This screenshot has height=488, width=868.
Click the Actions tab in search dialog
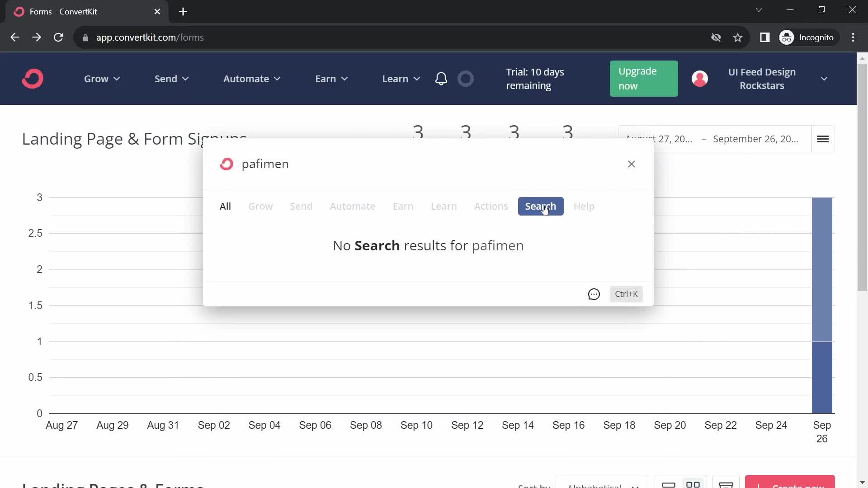click(x=491, y=206)
